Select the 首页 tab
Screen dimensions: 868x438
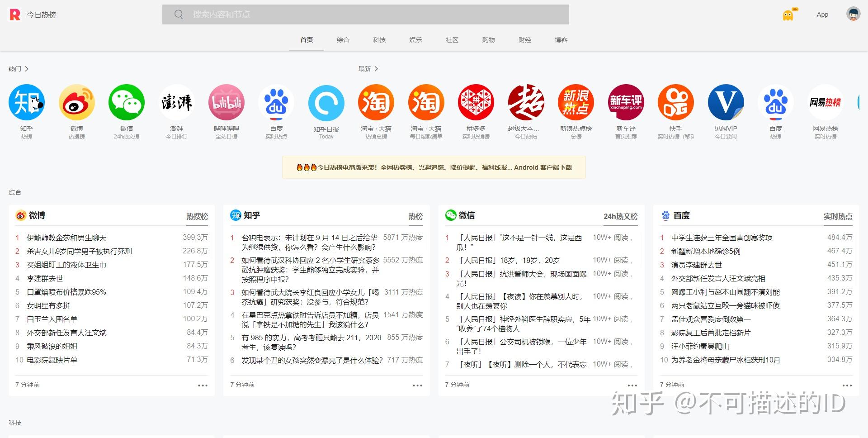[307, 40]
